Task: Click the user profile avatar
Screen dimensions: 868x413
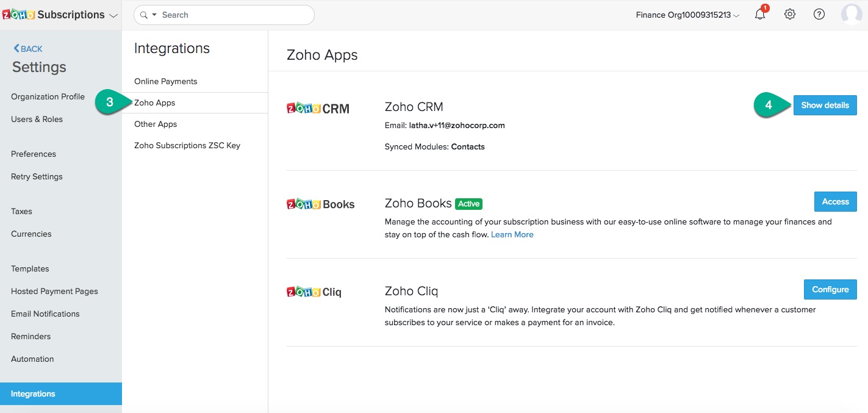Action: coord(852,15)
